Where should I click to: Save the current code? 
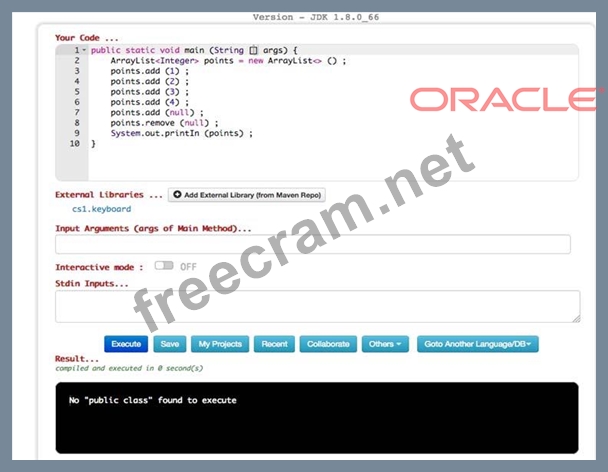point(168,344)
